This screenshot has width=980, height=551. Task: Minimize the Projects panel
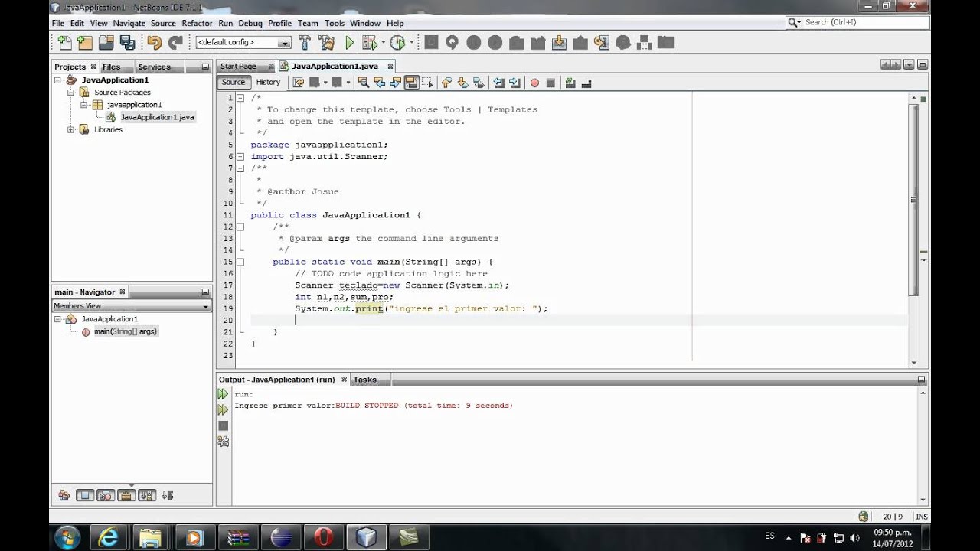[205, 67]
